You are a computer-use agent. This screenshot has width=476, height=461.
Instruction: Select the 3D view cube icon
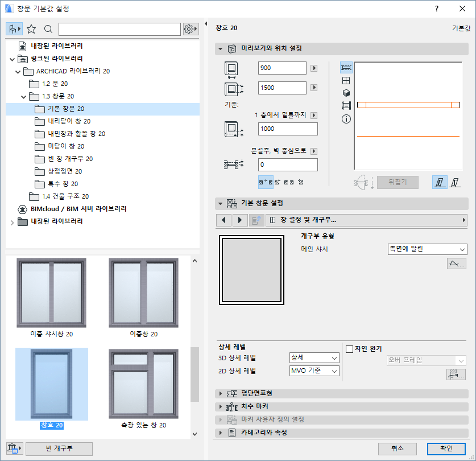click(x=346, y=93)
